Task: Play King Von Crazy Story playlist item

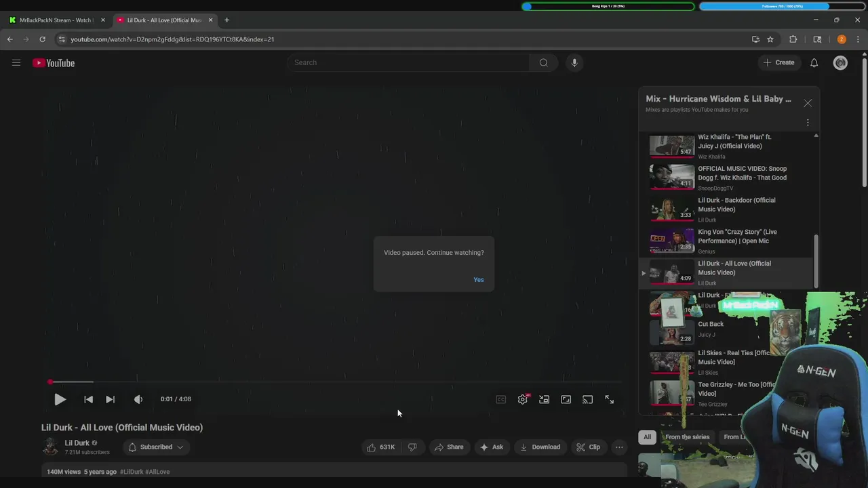Action: click(x=727, y=241)
